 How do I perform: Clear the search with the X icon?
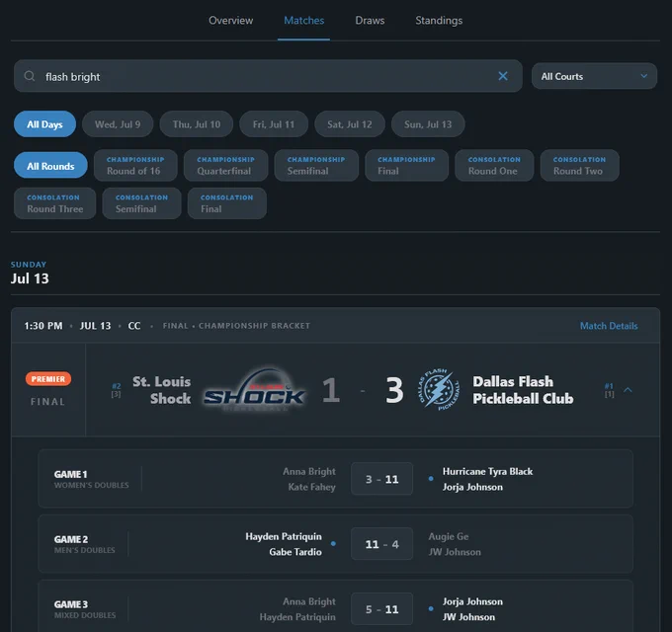tap(503, 76)
